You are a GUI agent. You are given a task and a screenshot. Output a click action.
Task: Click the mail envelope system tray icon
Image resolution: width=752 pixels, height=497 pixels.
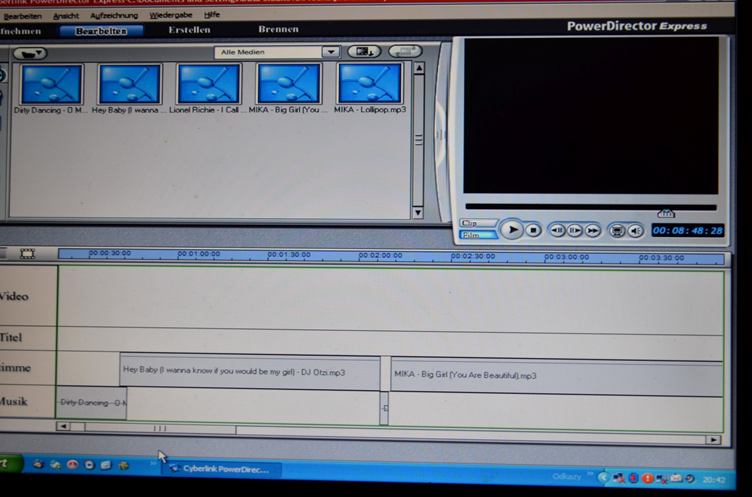pos(676,478)
